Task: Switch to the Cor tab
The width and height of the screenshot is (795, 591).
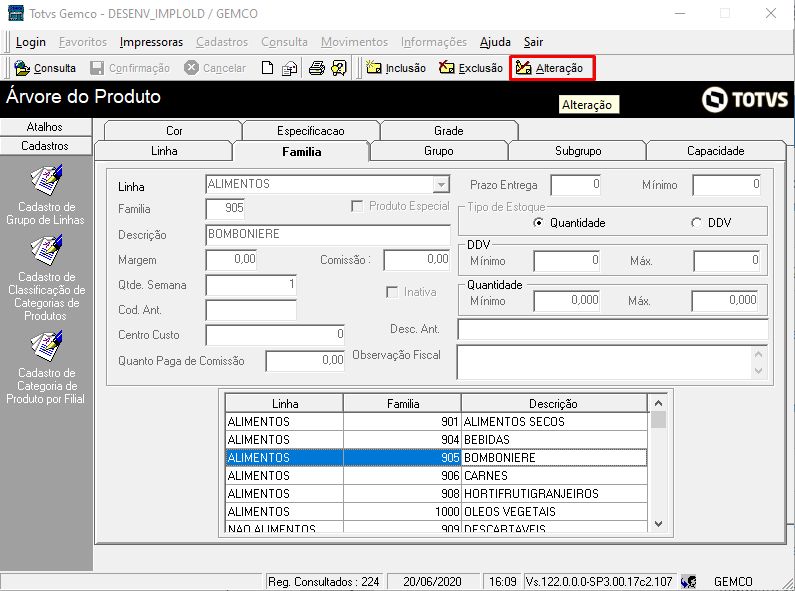Action: click(174, 131)
